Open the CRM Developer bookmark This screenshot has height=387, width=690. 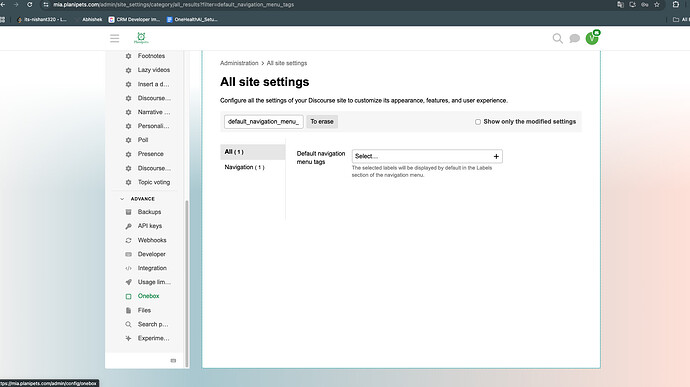[134, 19]
